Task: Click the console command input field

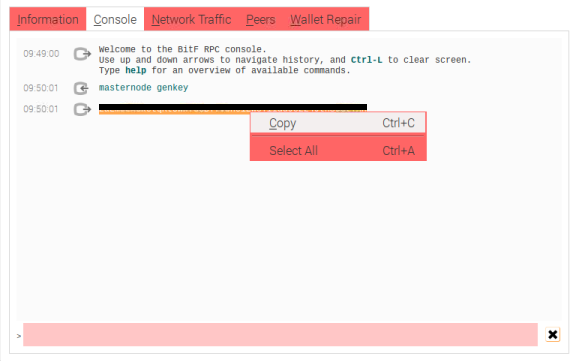Action: 280,335
